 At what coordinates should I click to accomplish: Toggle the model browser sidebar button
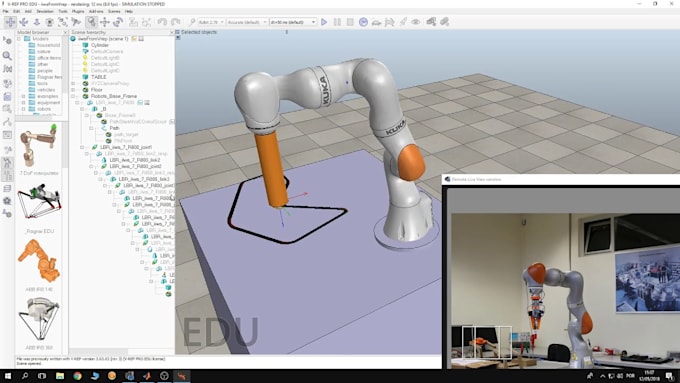7,163
